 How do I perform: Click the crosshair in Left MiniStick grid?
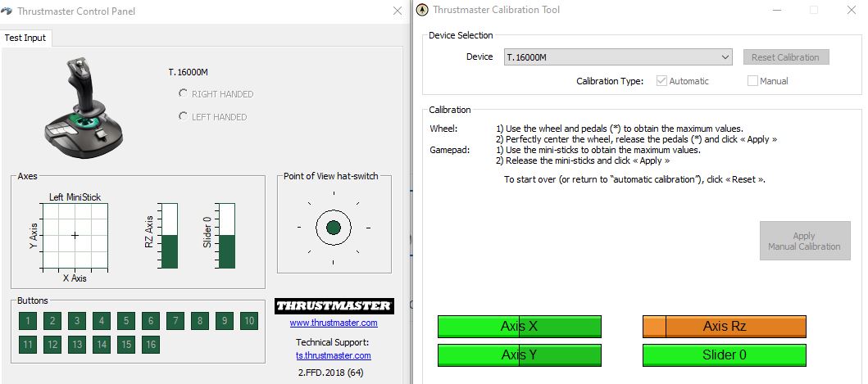click(x=75, y=235)
